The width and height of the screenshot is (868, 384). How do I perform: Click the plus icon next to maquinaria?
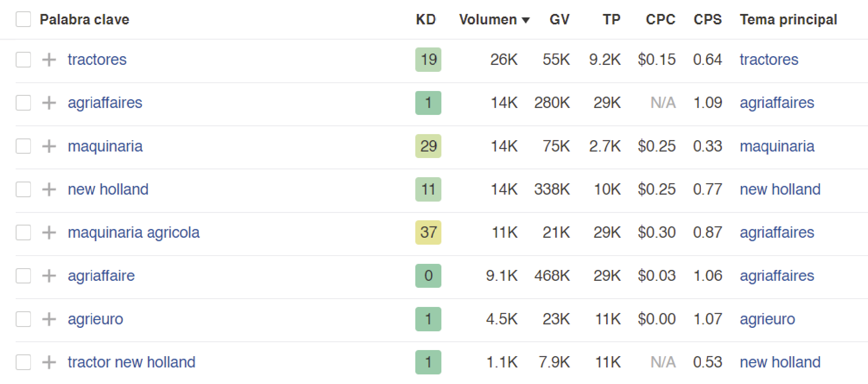(x=49, y=146)
